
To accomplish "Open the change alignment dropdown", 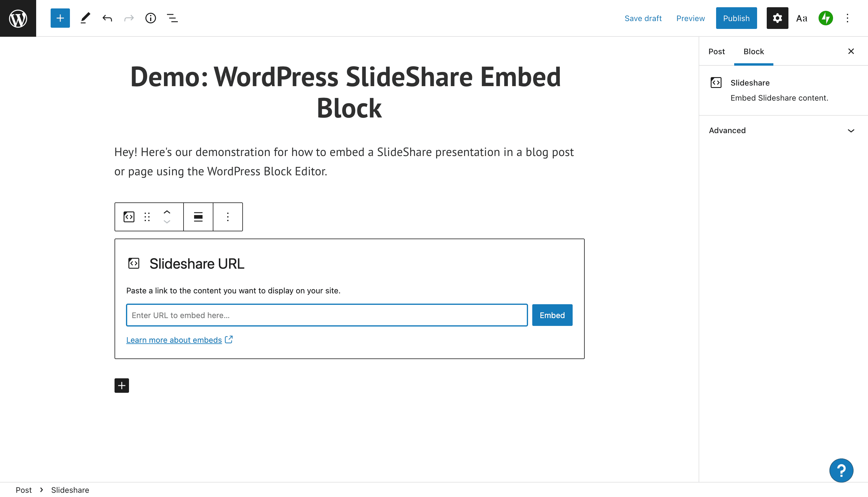I will [198, 217].
